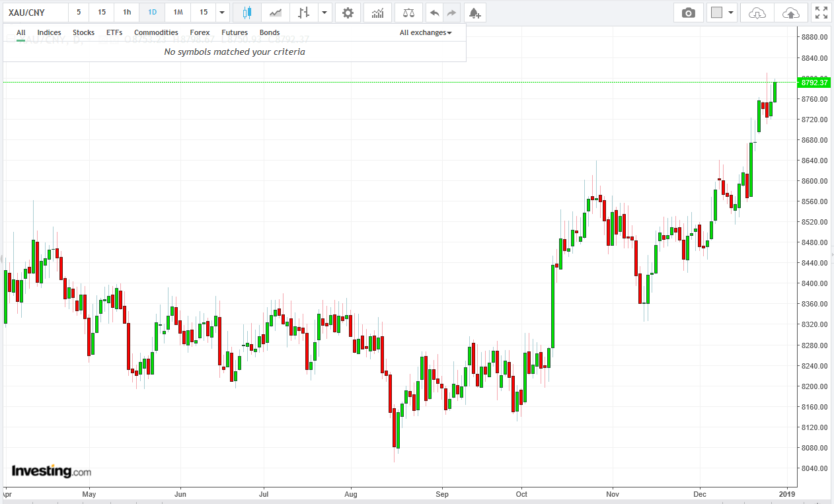Select the candlestick chart style icon
The image size is (834, 504).
[247, 13]
